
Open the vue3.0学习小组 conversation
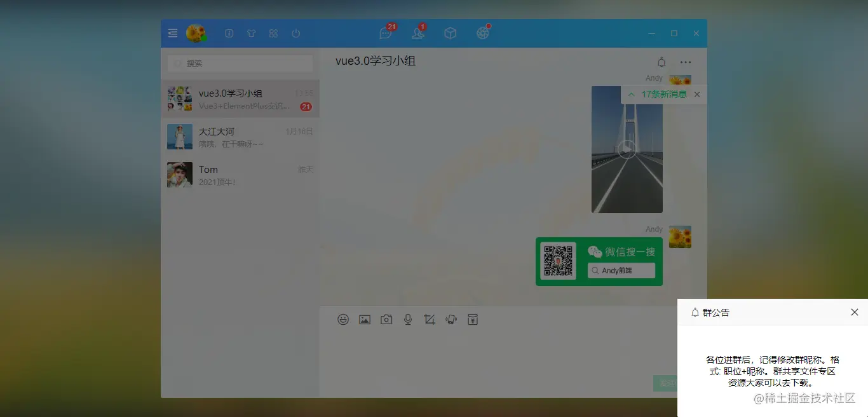point(240,99)
